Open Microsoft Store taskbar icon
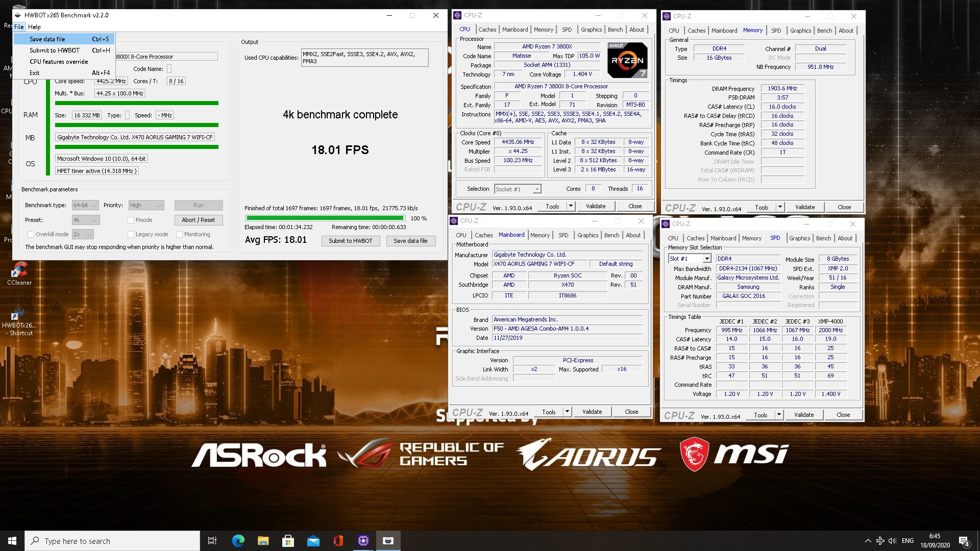This screenshot has height=551, width=980. [x=288, y=541]
